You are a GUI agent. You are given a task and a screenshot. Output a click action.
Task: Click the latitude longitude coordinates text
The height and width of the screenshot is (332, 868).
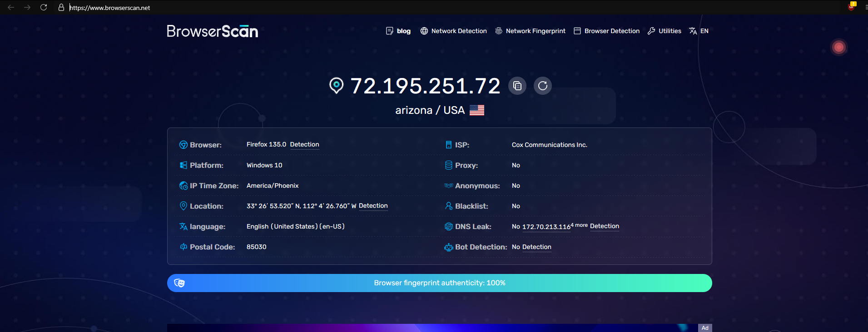click(x=302, y=206)
